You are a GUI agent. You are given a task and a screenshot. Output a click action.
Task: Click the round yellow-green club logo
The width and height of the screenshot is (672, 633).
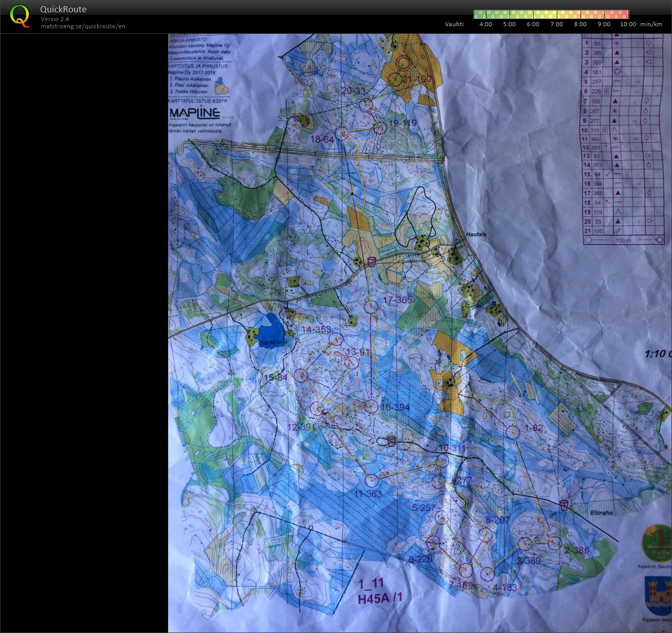point(657,543)
